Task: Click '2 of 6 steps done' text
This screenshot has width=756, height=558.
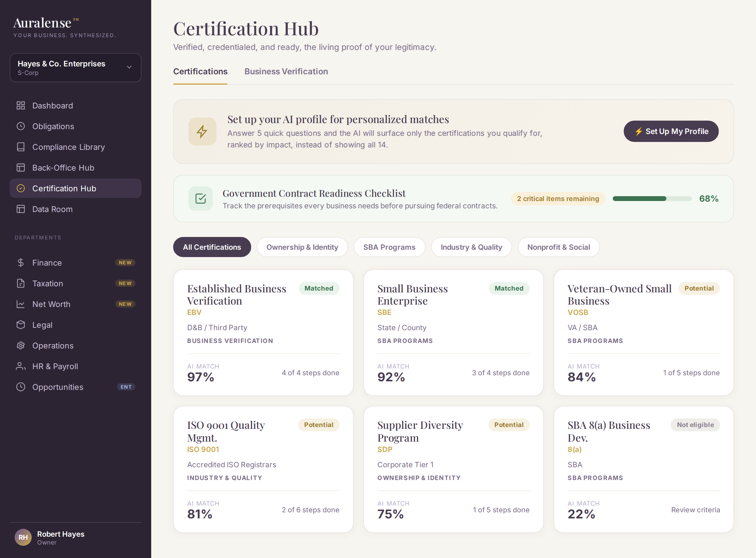Action: tap(310, 510)
